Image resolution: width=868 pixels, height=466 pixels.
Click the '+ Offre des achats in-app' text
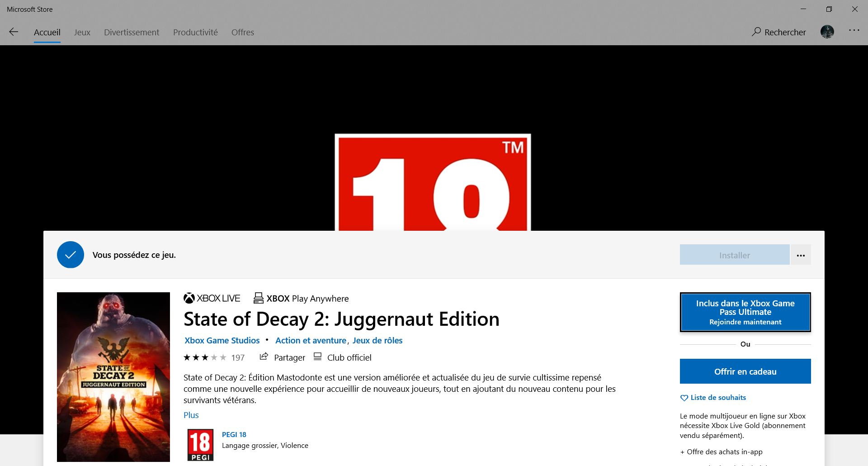721,452
